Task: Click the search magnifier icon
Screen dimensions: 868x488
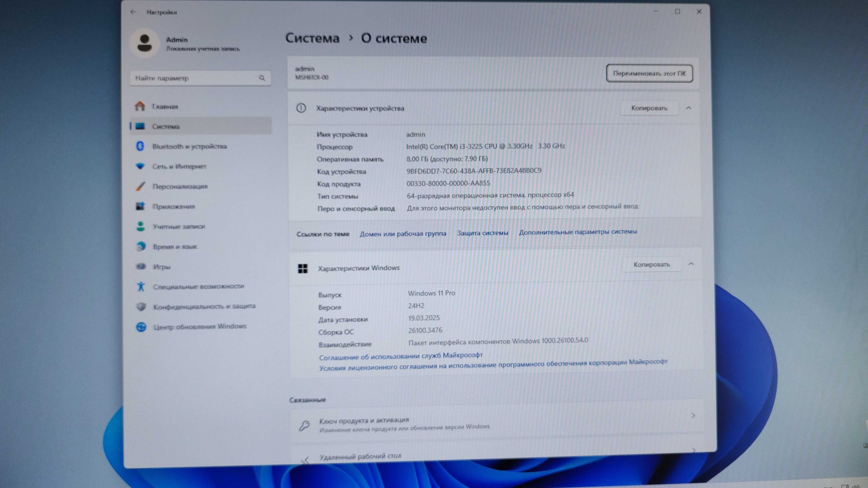Action: click(262, 78)
